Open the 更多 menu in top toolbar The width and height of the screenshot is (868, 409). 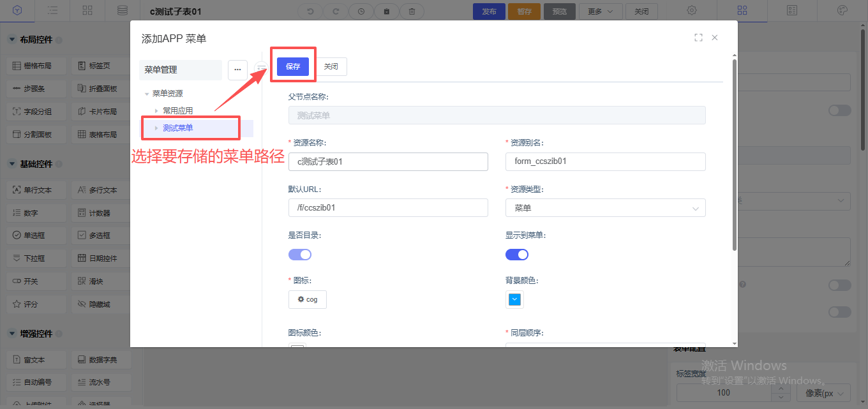600,11
